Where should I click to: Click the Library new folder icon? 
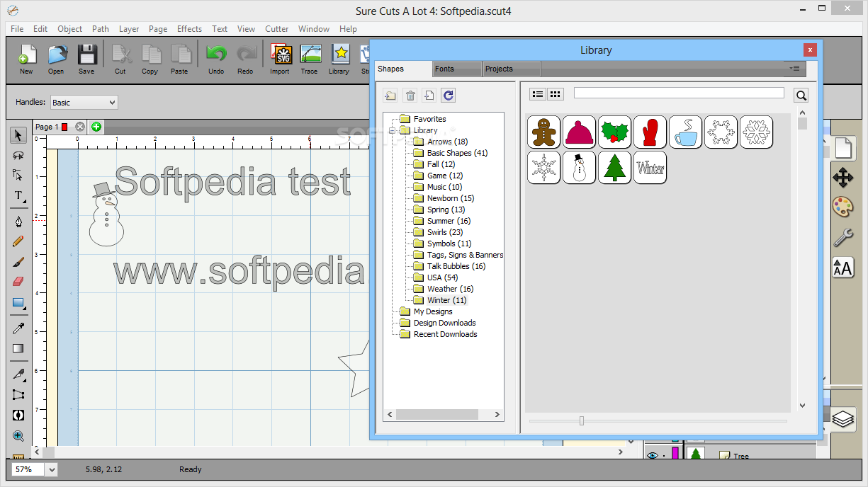click(390, 95)
